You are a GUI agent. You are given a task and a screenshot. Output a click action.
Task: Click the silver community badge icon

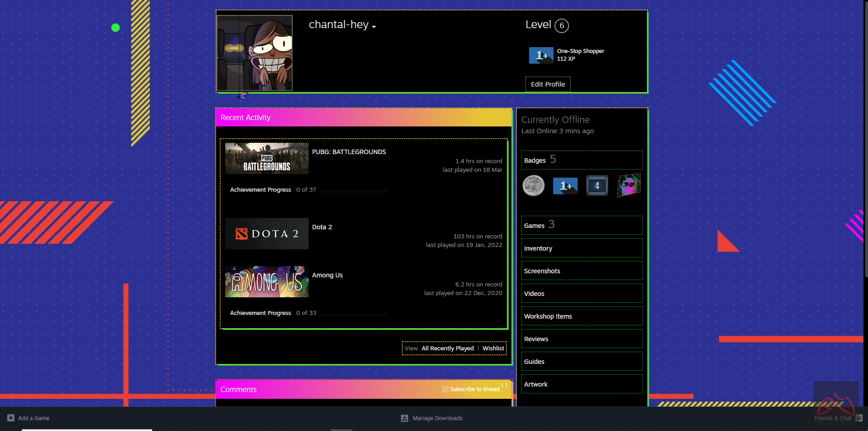pos(534,186)
